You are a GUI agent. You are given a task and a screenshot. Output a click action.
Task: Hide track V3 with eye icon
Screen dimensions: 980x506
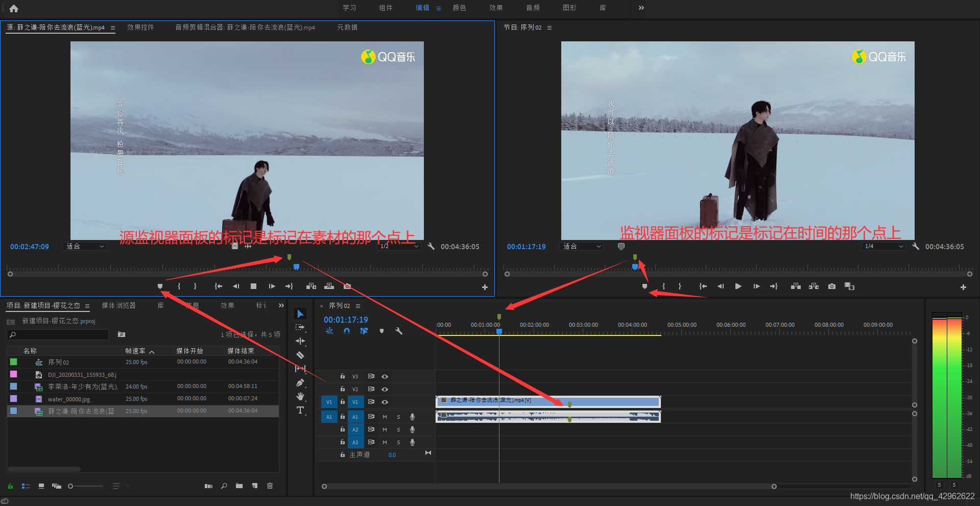[385, 376]
